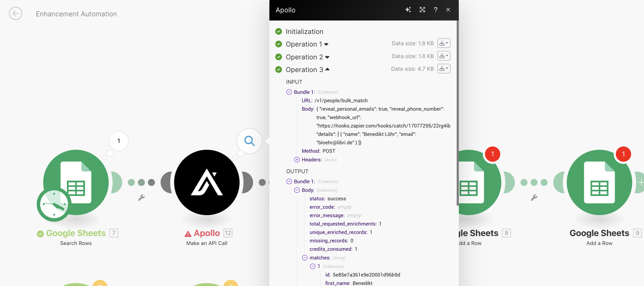Click the Initialization step

coord(304,32)
